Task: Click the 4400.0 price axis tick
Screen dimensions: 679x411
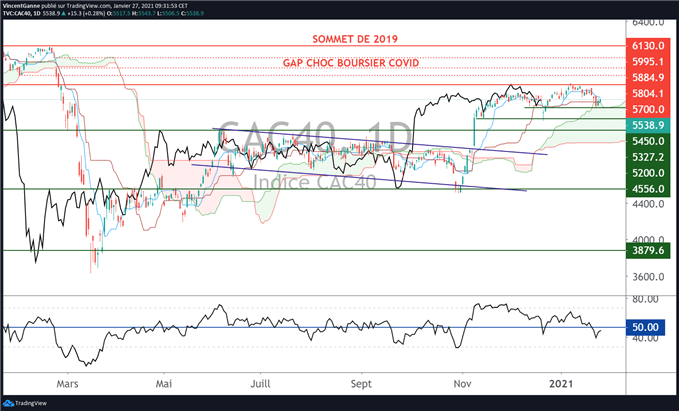Action: click(x=648, y=202)
